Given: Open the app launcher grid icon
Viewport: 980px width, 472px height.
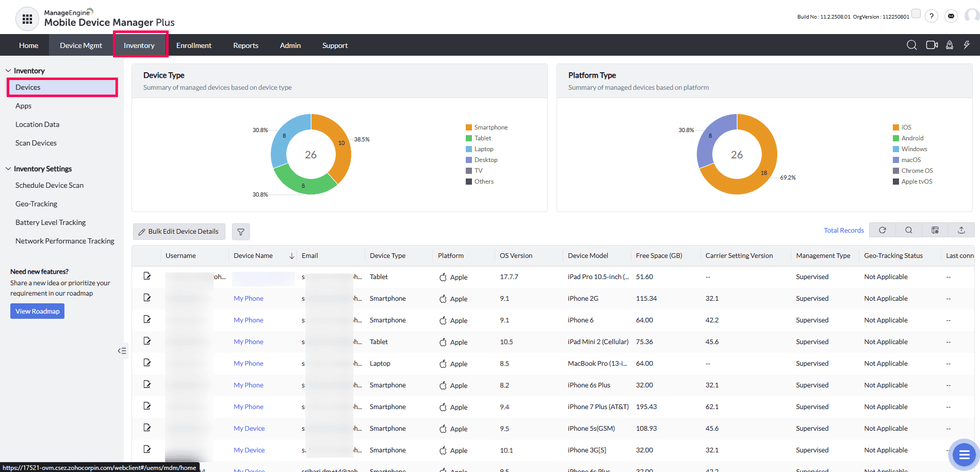Looking at the screenshot, I should click(27, 19).
